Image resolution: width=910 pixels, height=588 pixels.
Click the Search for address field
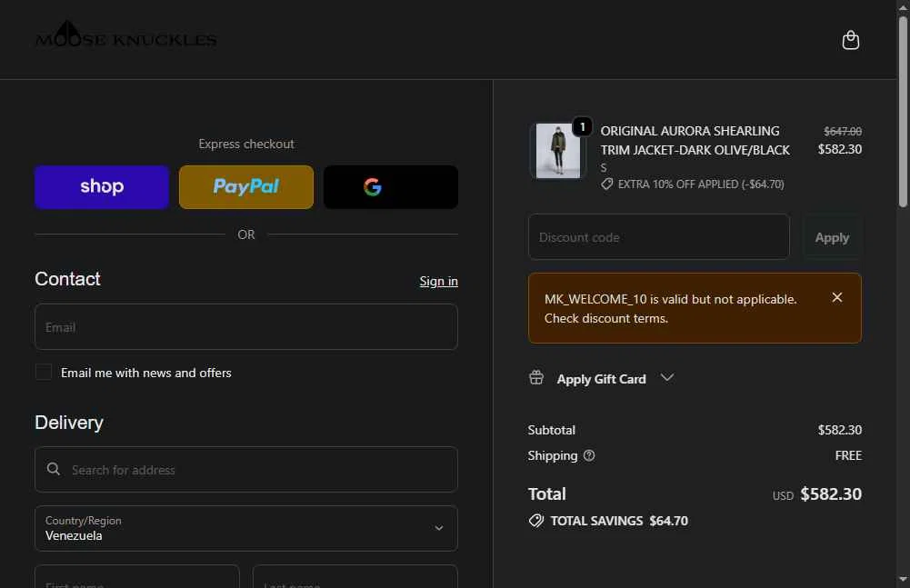click(x=246, y=470)
